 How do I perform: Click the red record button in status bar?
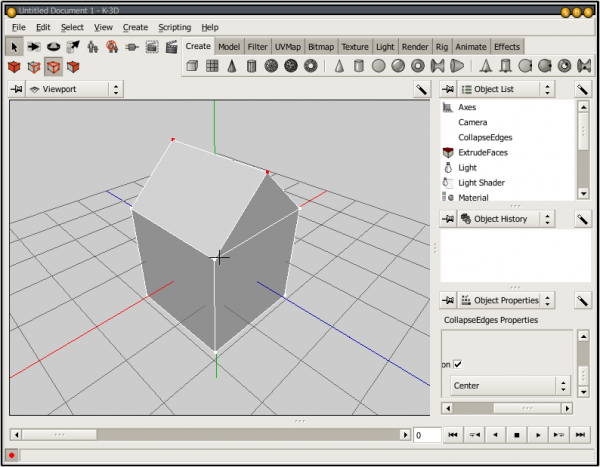pos(11,455)
